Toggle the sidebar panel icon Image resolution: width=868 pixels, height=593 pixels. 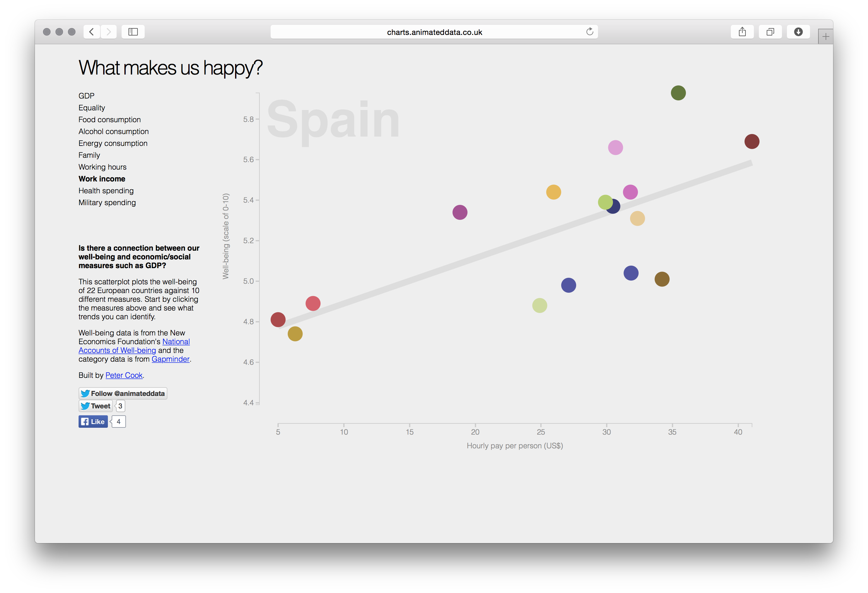click(133, 32)
